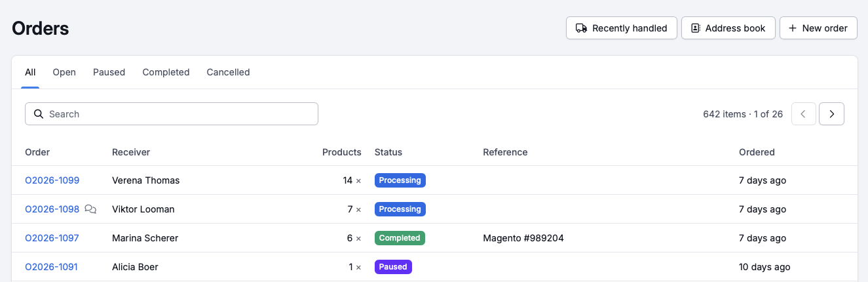Image resolution: width=868 pixels, height=282 pixels.
Task: Click the 642 items page counter
Action: click(x=743, y=113)
